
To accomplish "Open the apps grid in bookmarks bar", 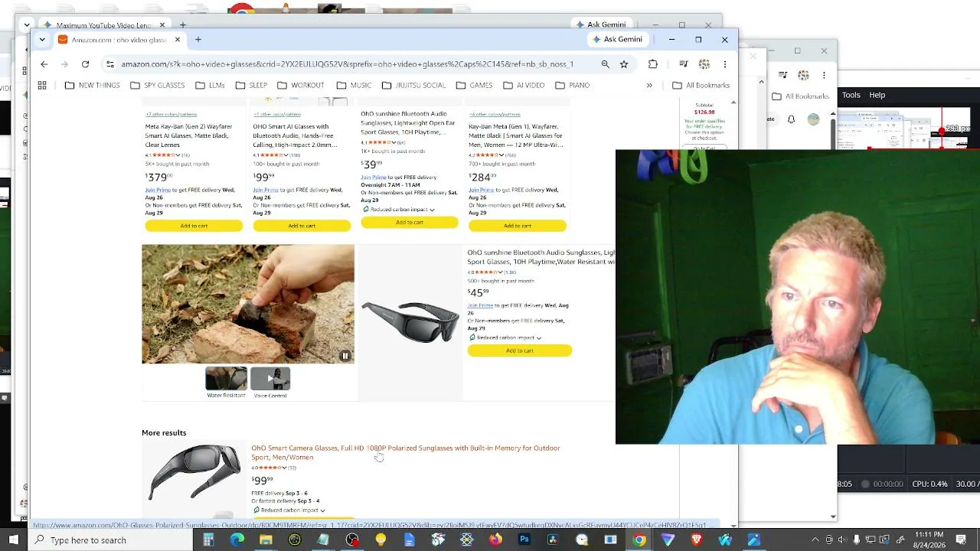I will tap(42, 85).
